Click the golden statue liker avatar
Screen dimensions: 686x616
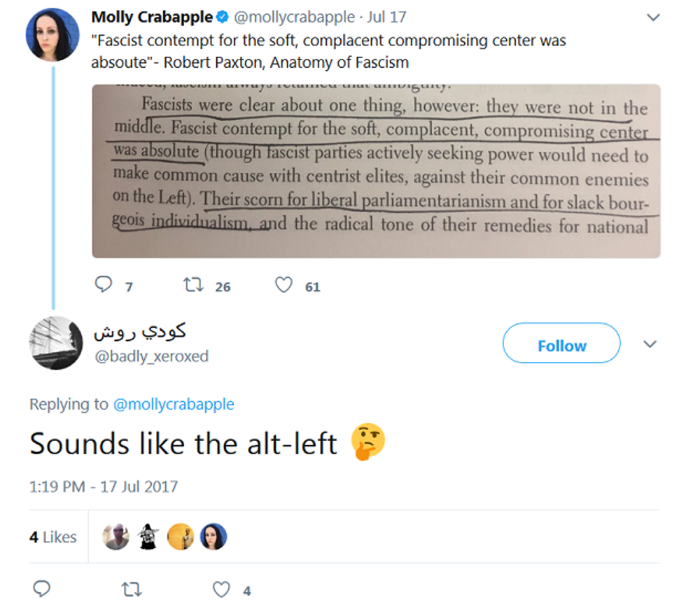pyautogui.click(x=181, y=537)
